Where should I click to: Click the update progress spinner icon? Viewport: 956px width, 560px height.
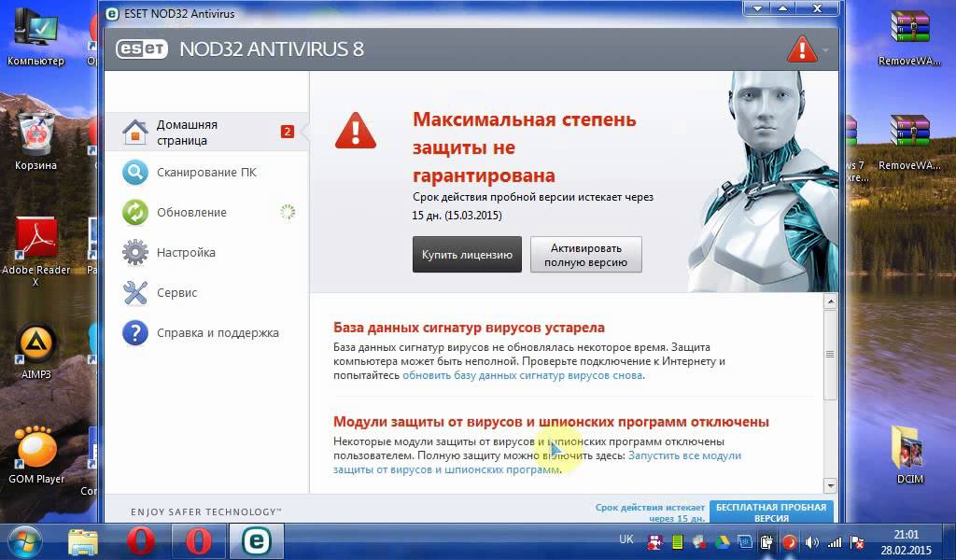[288, 212]
